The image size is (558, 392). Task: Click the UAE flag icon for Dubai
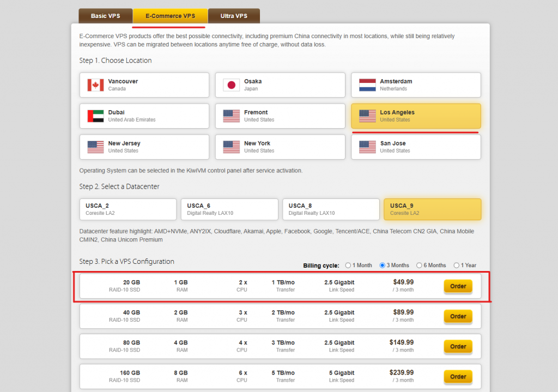[95, 116]
